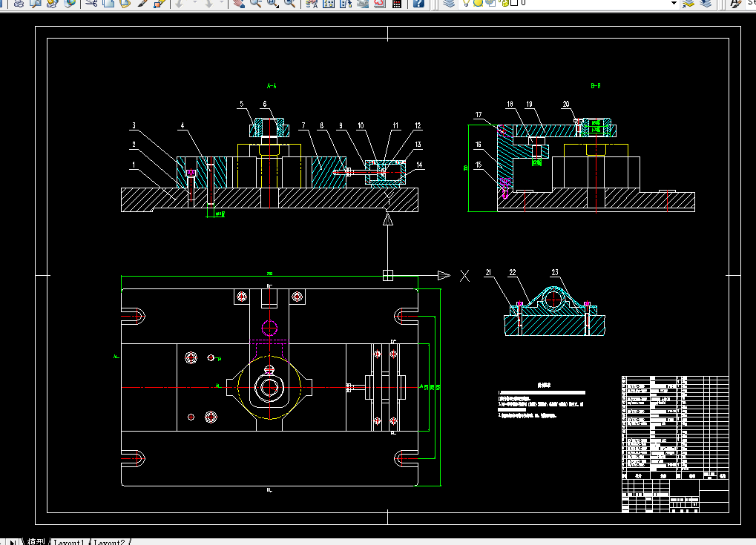The image size is (756, 545).
Task: Open the QuickCalc calculator icon
Action: (x=397, y=3)
